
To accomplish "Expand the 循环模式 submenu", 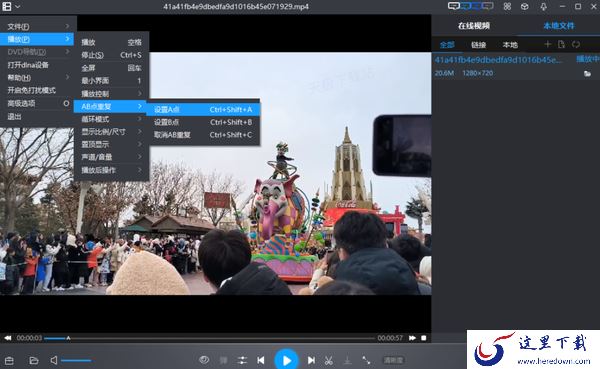I will pos(111,119).
